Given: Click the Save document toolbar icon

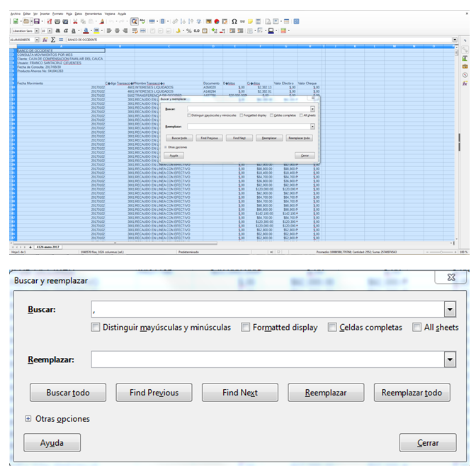Looking at the screenshot, I should point(35,22).
